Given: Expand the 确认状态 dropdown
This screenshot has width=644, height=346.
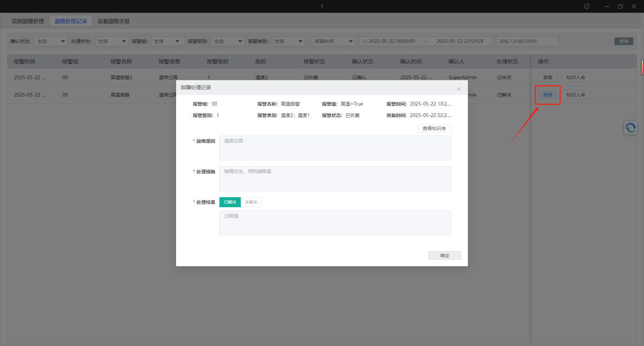Looking at the screenshot, I should pos(51,41).
